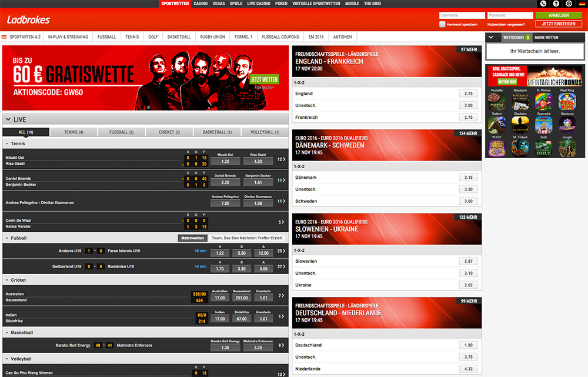Select Team, Das Den Nächsten Treffer Erzielt

[x=247, y=238]
